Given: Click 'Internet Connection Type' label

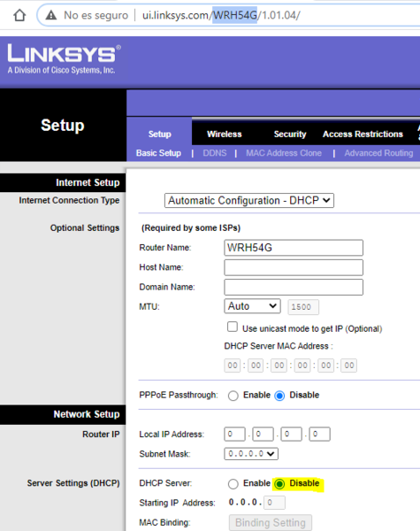Looking at the screenshot, I should [69, 201].
